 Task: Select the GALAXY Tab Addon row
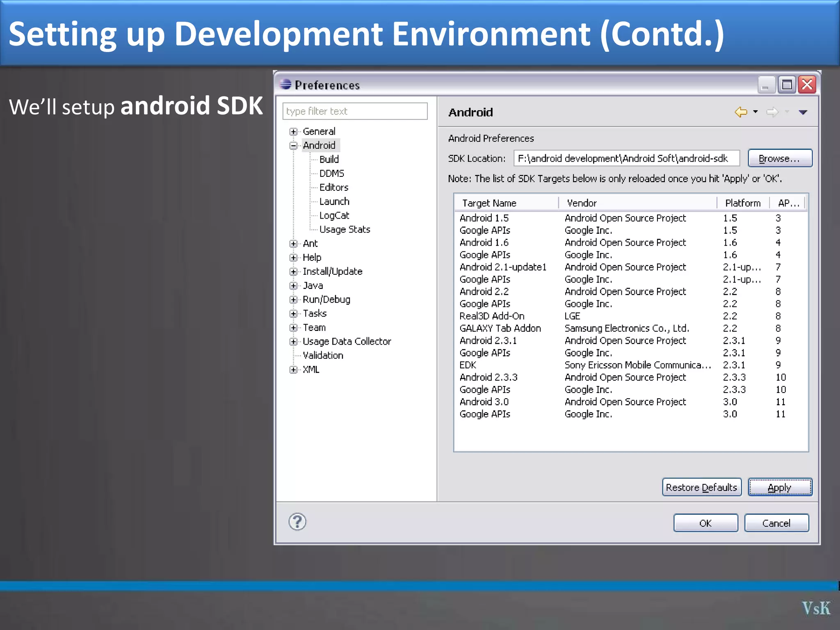click(x=631, y=328)
